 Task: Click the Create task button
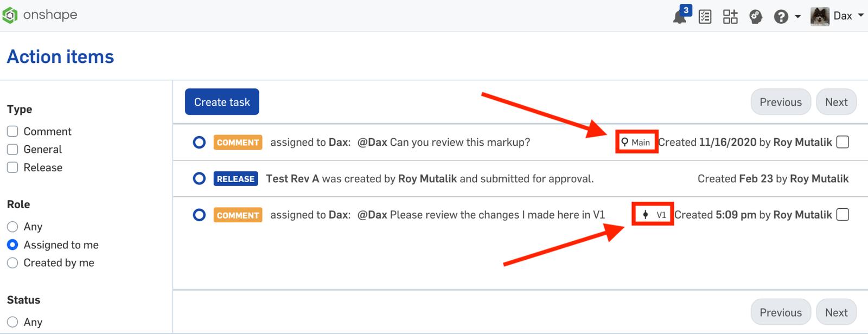[x=222, y=102]
